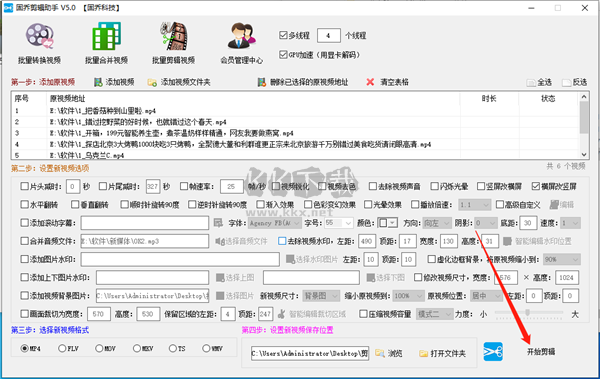
Task: Click 添加视频 icon button
Action: (x=98, y=82)
